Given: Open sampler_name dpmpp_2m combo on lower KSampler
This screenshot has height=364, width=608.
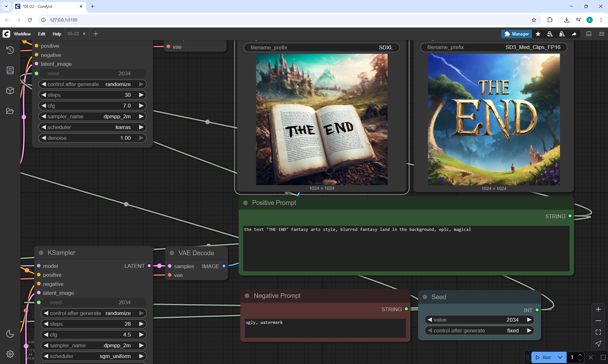Looking at the screenshot, I should coord(94,345).
